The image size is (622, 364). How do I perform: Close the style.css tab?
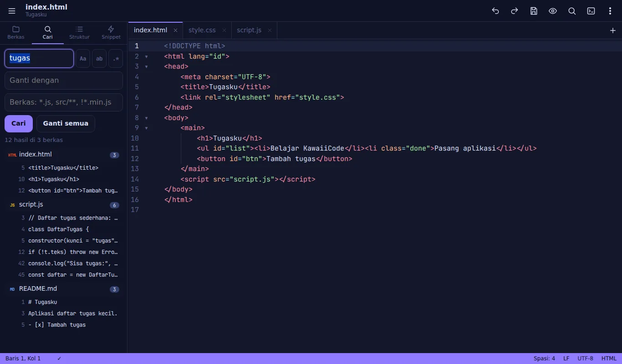click(x=224, y=30)
